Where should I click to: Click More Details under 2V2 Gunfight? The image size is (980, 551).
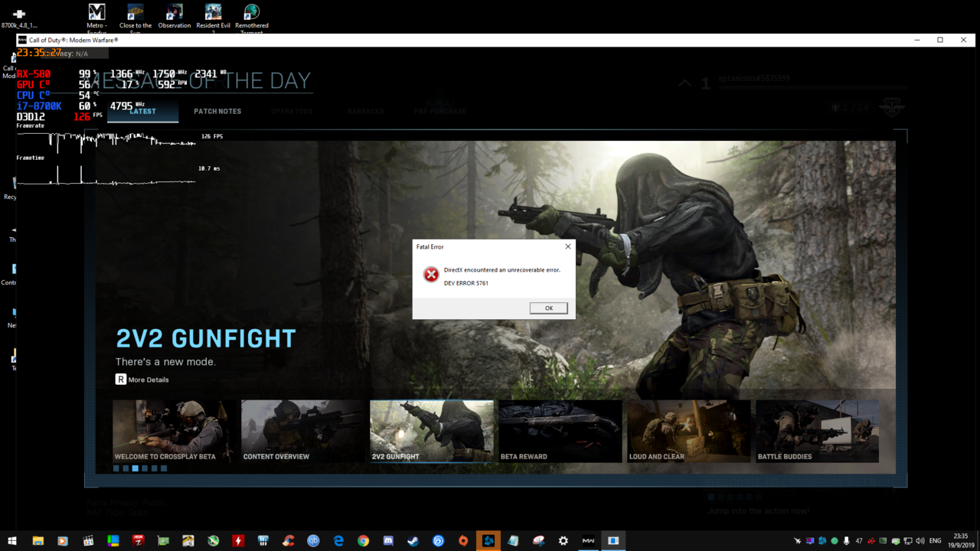tap(142, 380)
